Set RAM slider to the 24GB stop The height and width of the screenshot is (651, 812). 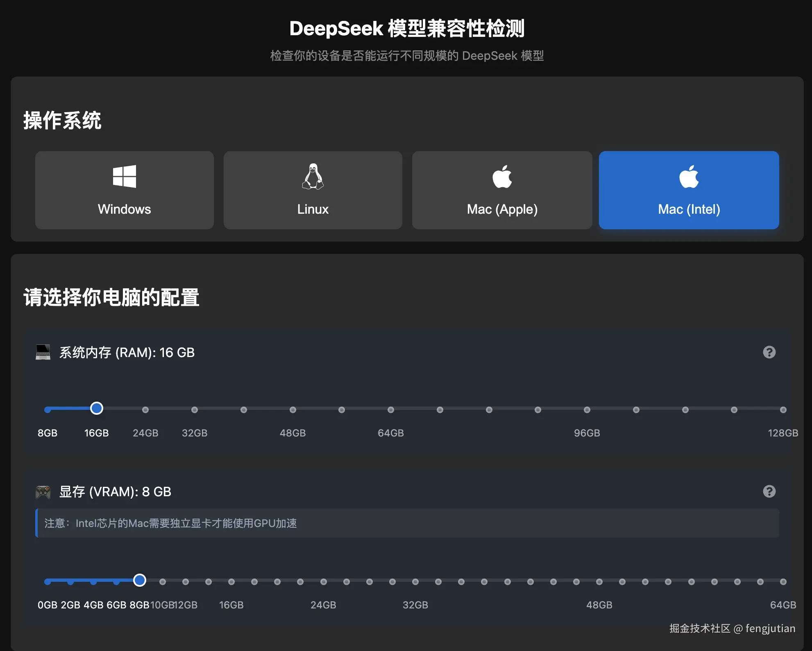pyautogui.click(x=145, y=410)
